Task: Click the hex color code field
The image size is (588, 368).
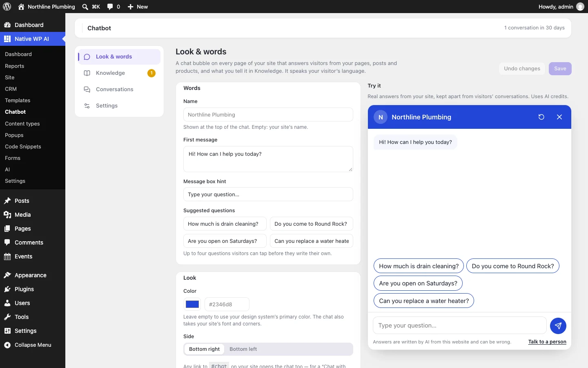Action: (227, 304)
